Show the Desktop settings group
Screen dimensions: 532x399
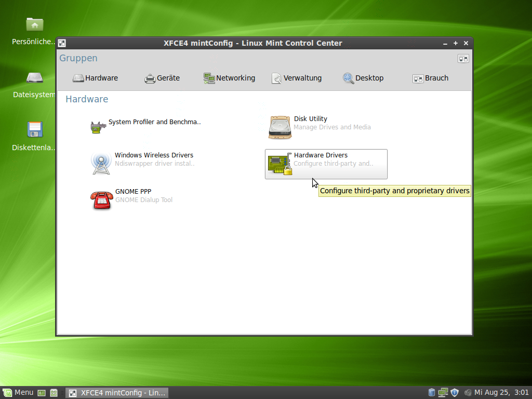(363, 78)
